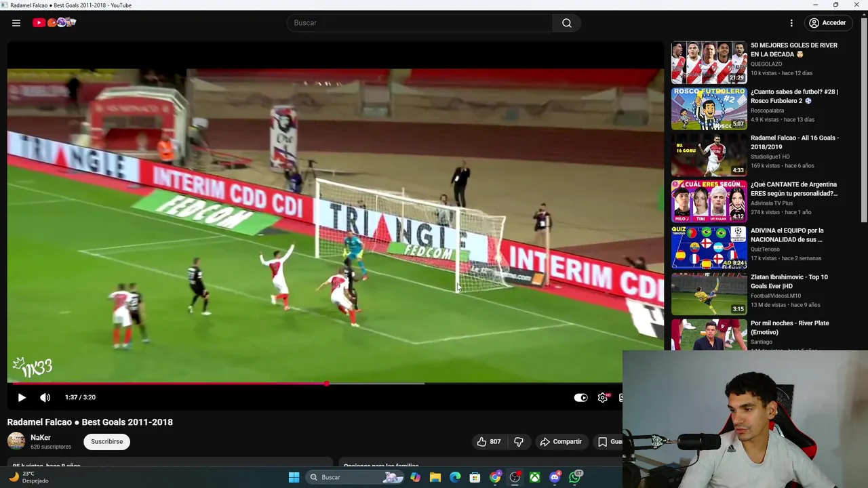Launch Microsoft Edge from the taskbar
The image size is (868, 488).
click(455, 478)
